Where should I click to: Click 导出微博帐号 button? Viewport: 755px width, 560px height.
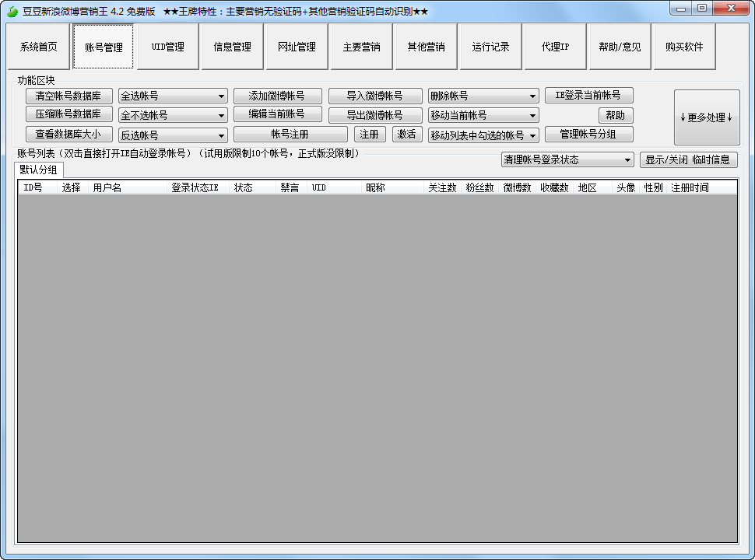(375, 115)
